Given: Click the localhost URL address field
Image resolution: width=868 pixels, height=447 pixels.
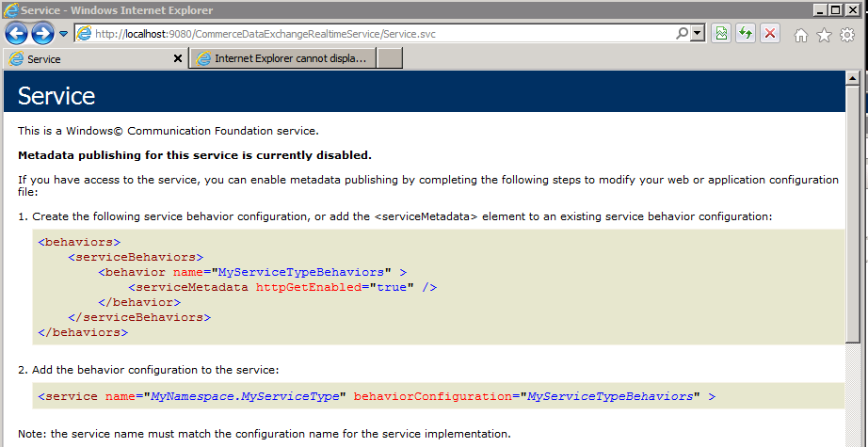Looking at the screenshot, I should point(377,34).
